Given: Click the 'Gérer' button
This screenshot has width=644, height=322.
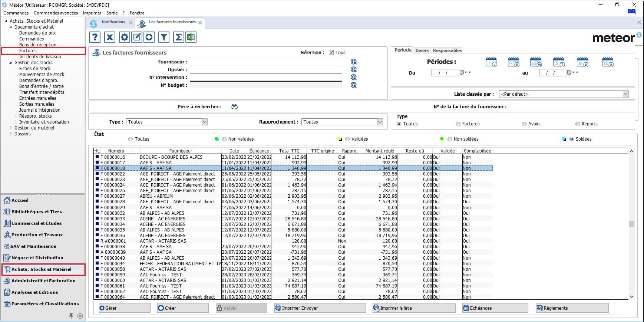Looking at the screenshot, I should tap(125, 308).
